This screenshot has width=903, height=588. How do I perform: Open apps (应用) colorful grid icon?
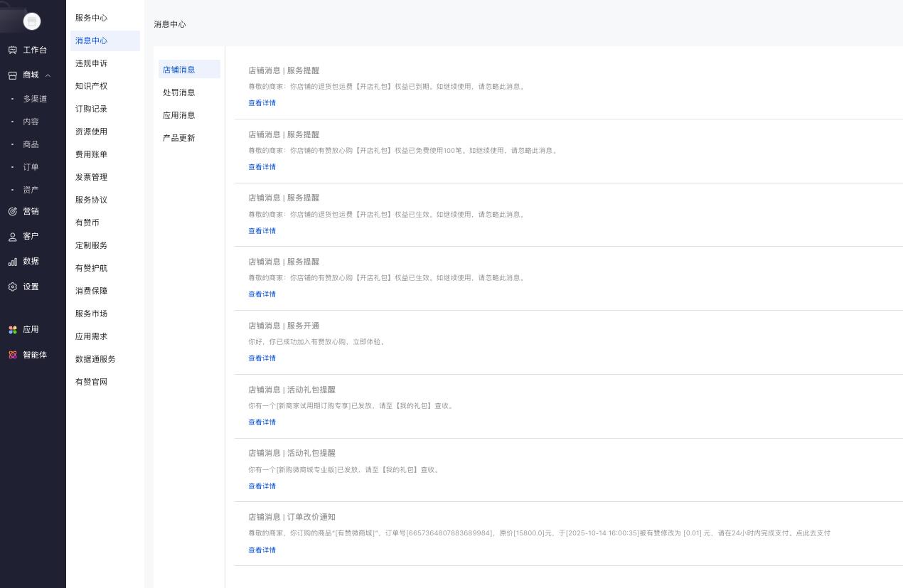[12, 330]
